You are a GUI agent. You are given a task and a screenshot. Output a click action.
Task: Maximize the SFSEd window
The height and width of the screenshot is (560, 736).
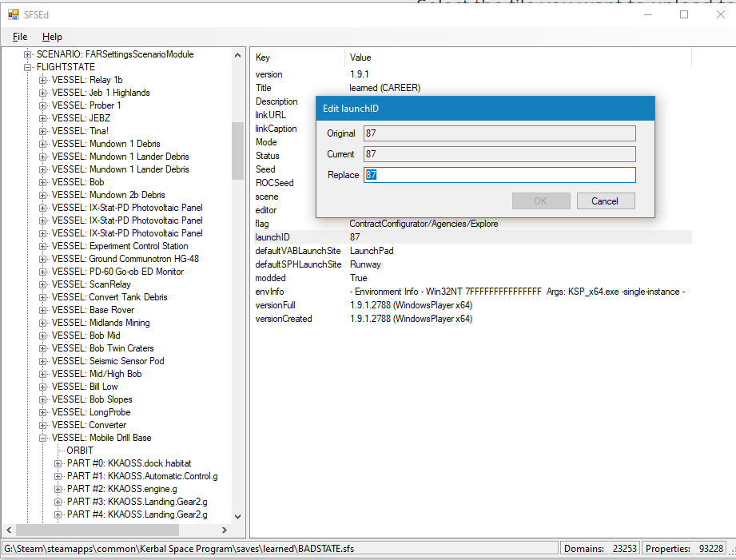coord(684,14)
